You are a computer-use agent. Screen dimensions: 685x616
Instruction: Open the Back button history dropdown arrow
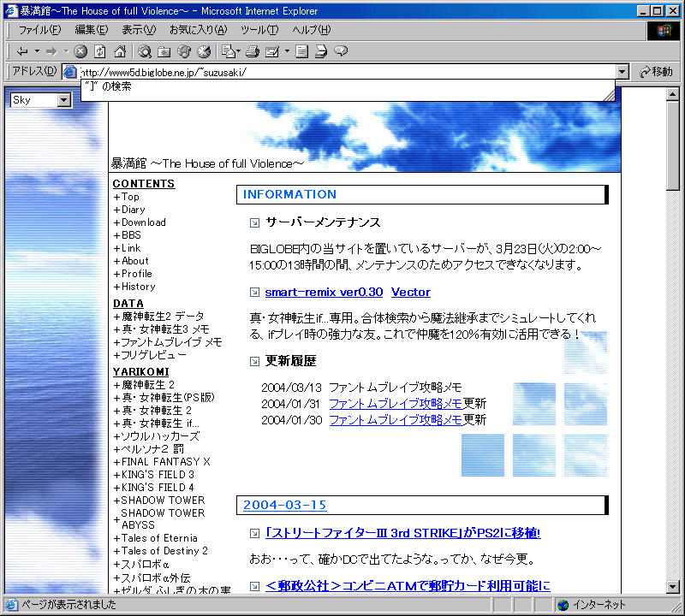pos(37,51)
